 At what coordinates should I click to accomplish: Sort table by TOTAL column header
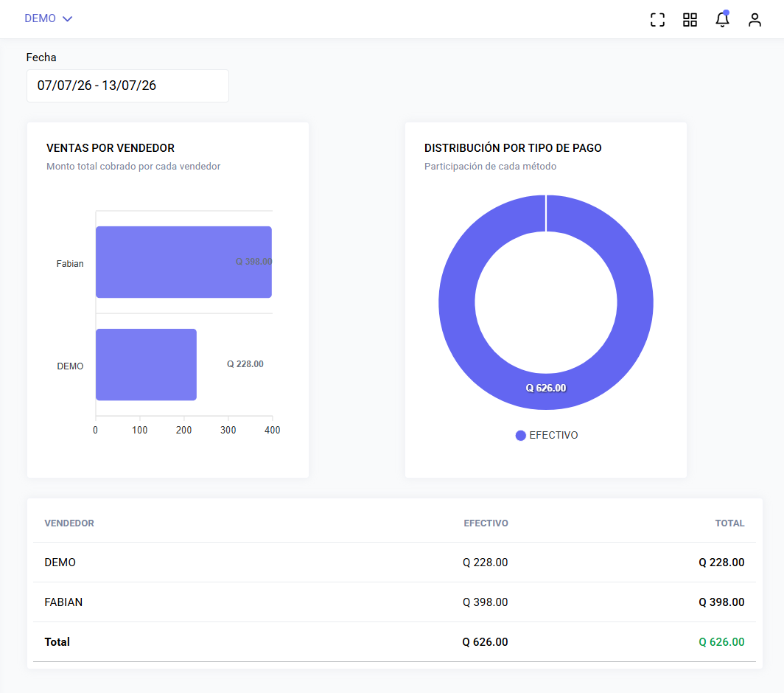click(729, 523)
